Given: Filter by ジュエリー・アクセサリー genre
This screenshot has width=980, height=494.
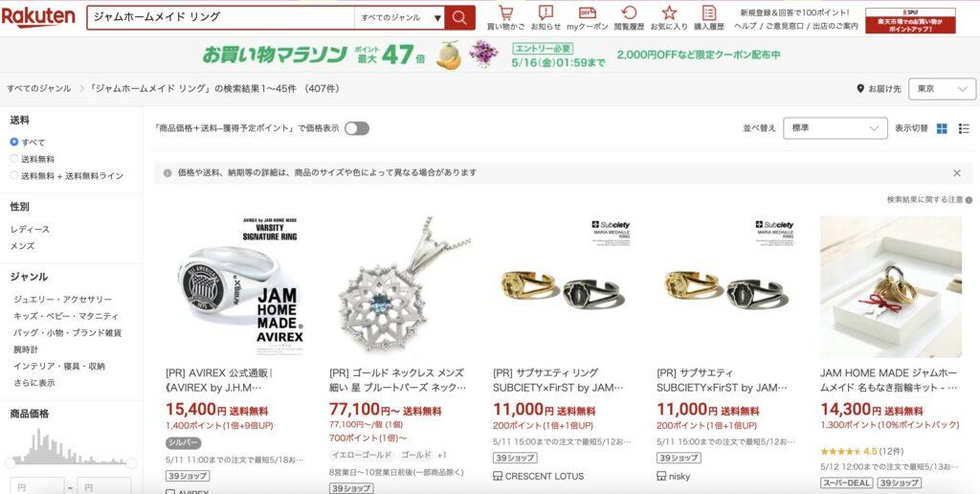Looking at the screenshot, I should [62, 300].
